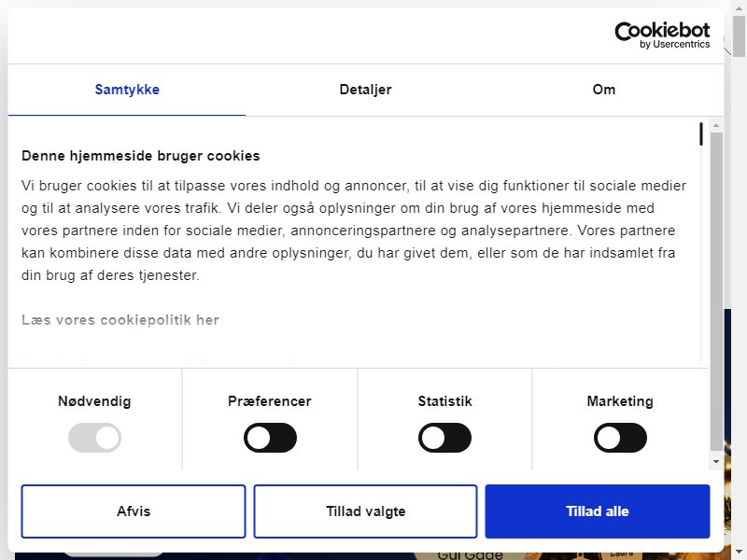Toggle the Nødvendig cookie switch

point(94,438)
